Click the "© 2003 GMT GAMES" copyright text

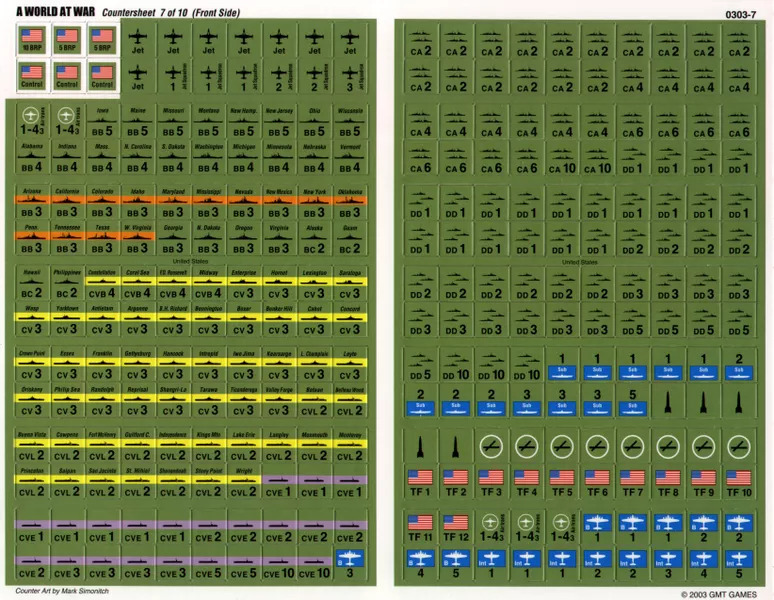715,593
